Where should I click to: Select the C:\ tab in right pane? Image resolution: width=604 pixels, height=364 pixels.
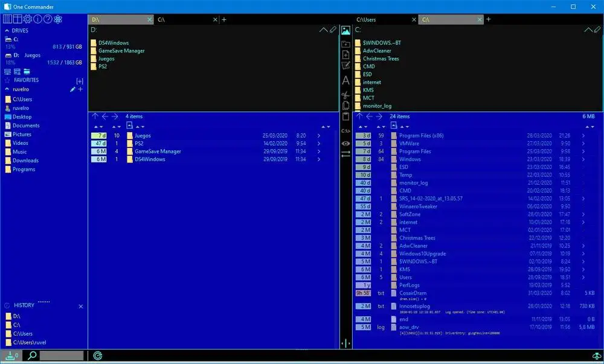[x=451, y=19]
